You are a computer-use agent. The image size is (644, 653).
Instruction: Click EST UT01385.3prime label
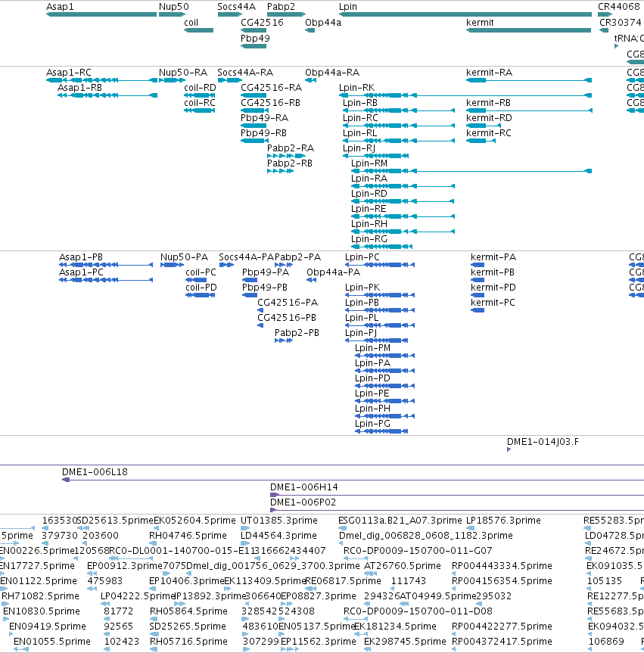click(279, 521)
